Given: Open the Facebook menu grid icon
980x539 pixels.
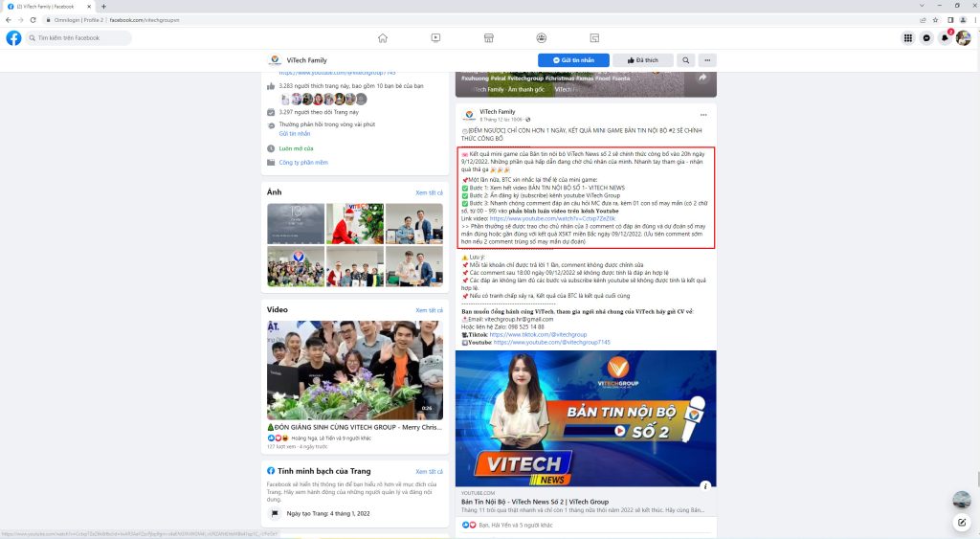Looking at the screenshot, I should click(908, 38).
